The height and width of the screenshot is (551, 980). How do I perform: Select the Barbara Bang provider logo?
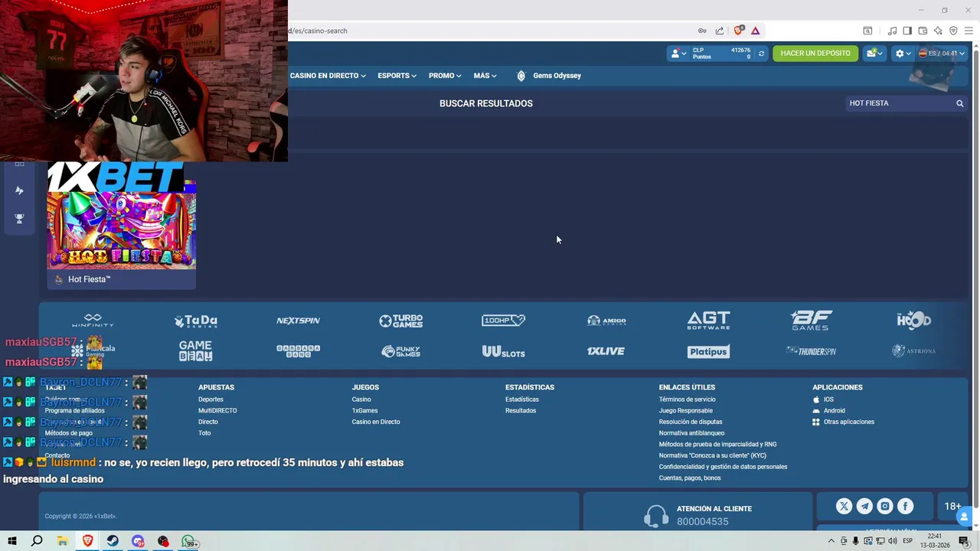point(298,351)
